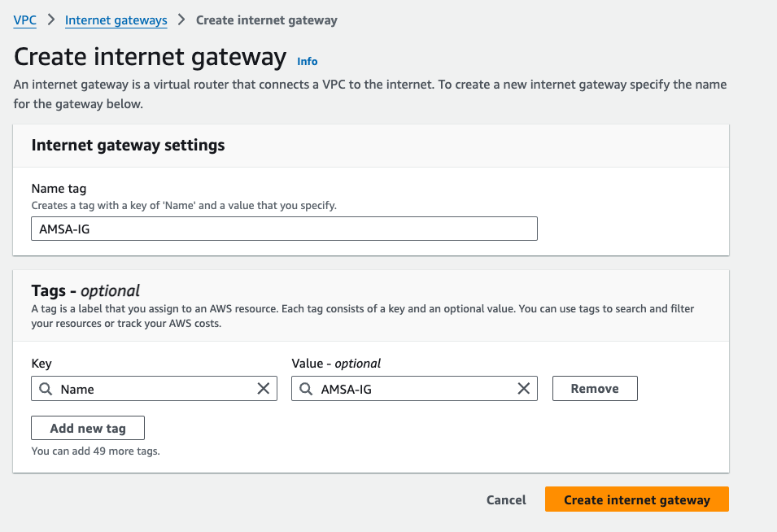Open the VPC breadcrumb link

(x=25, y=20)
